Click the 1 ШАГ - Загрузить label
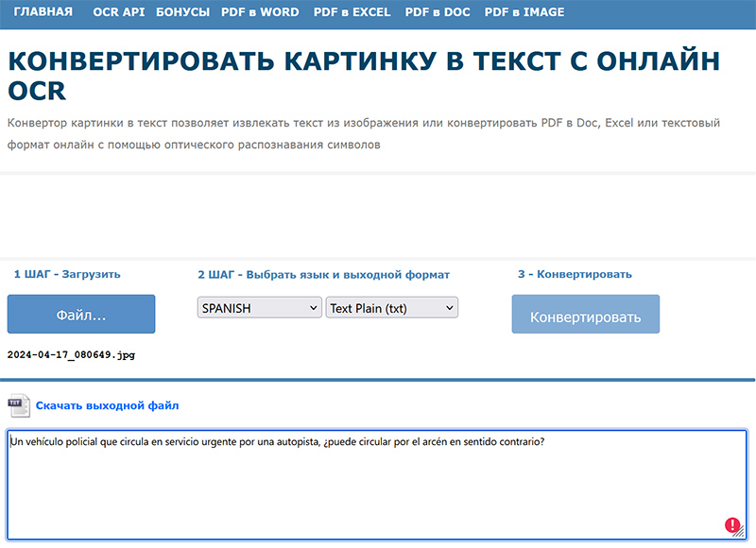Screen dimensions: 756x548 coord(67,275)
